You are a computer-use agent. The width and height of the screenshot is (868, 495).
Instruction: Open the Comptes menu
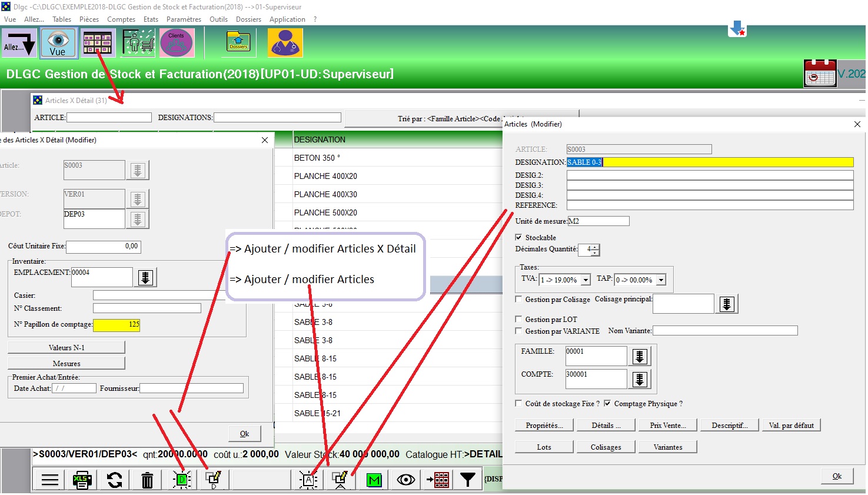point(121,19)
